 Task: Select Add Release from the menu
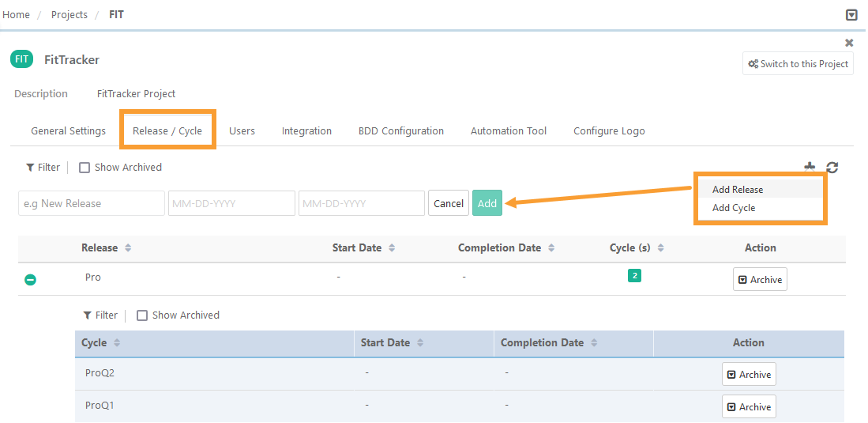738,190
